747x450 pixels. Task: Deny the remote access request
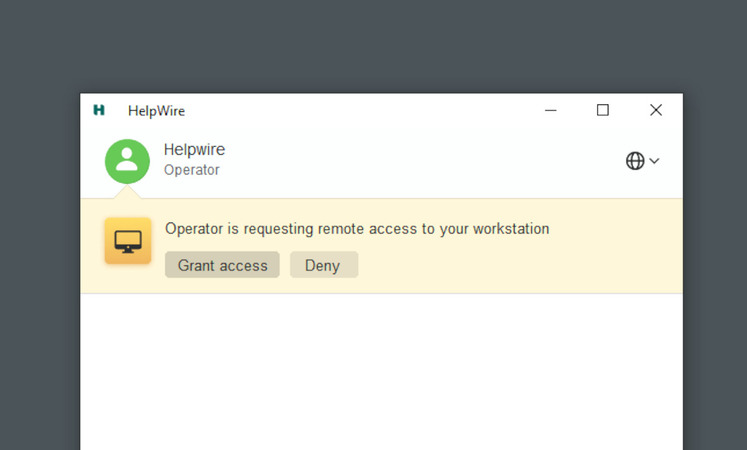[x=324, y=265]
